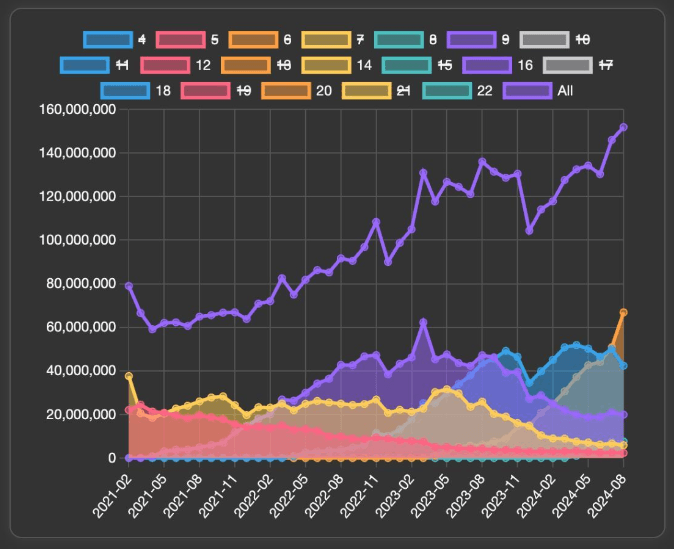Show series 21 using its legend entry

coord(404,90)
